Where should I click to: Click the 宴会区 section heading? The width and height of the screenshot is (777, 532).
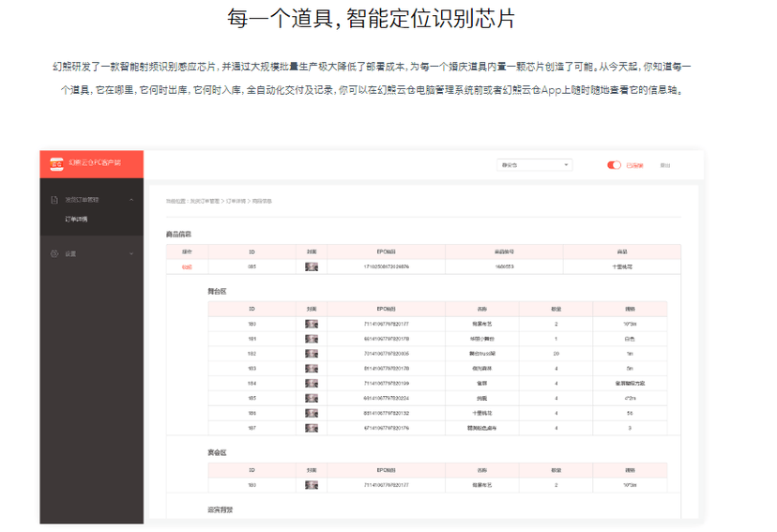click(x=217, y=453)
